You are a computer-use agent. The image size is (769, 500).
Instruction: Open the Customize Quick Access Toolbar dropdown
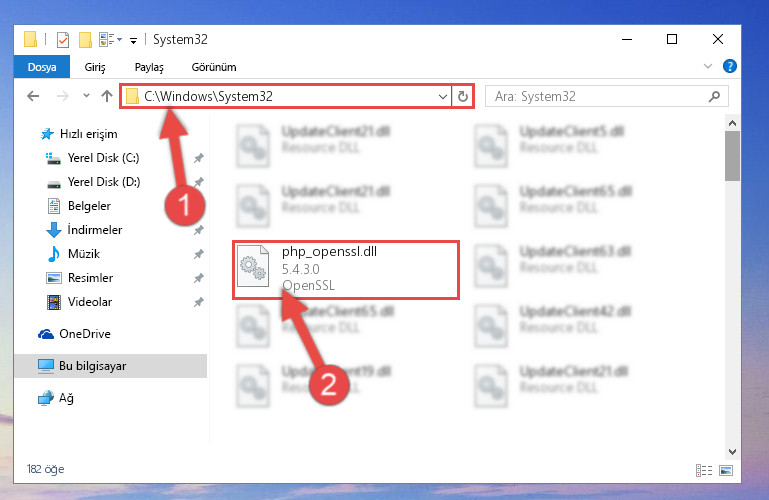click(133, 41)
